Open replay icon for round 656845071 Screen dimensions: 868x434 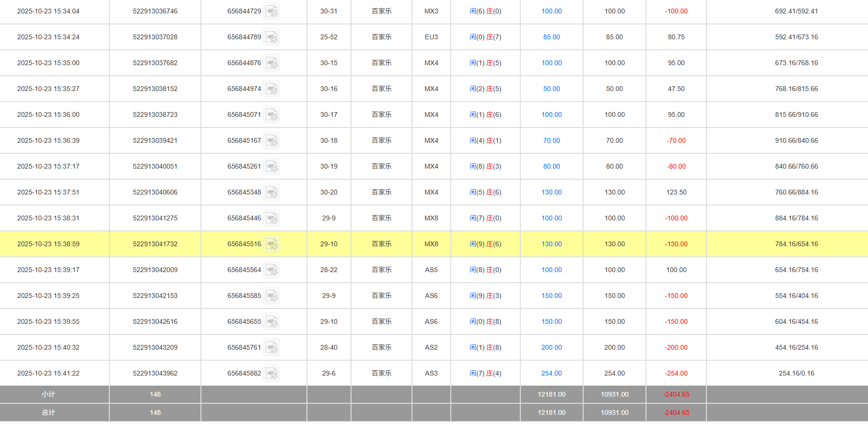271,114
